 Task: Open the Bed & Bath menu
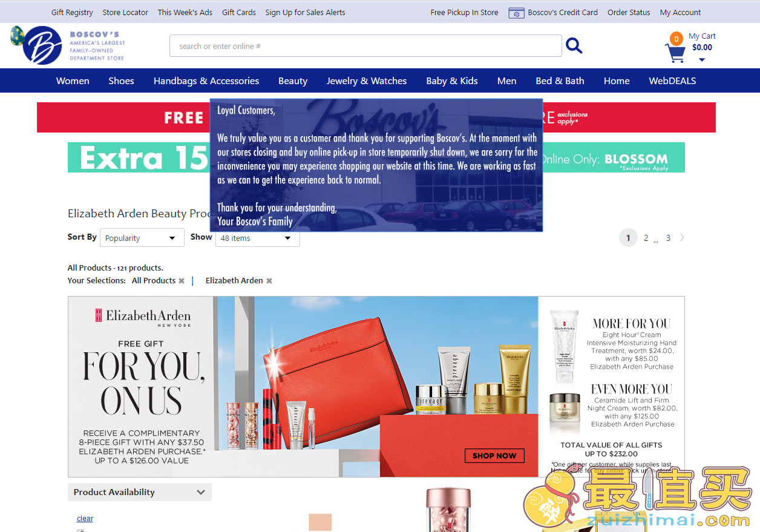click(560, 80)
